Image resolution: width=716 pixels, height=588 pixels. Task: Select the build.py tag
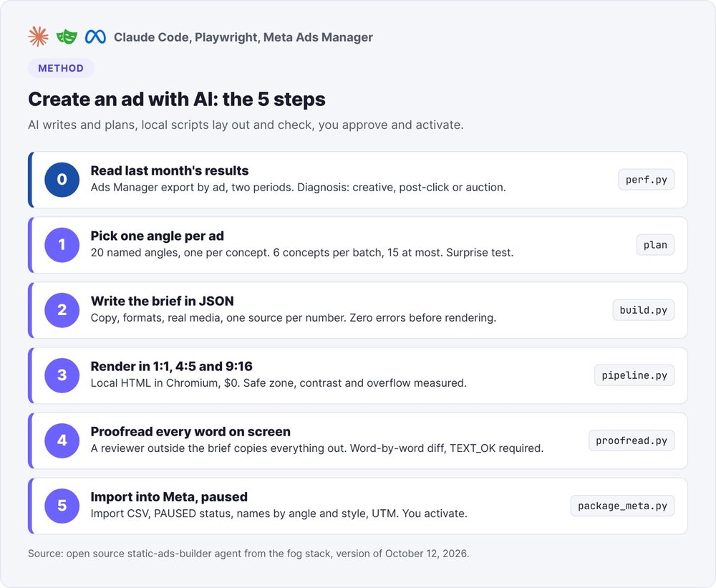[x=644, y=310]
